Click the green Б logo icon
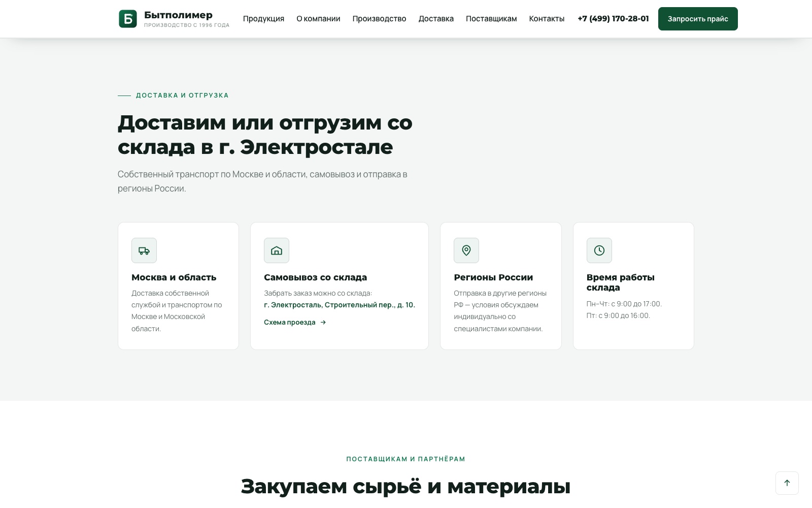Viewport: 812px width, 508px height. tap(128, 19)
